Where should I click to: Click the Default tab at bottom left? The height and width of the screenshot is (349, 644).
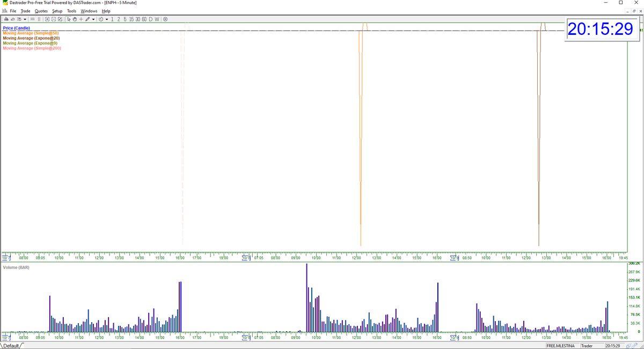11,346
